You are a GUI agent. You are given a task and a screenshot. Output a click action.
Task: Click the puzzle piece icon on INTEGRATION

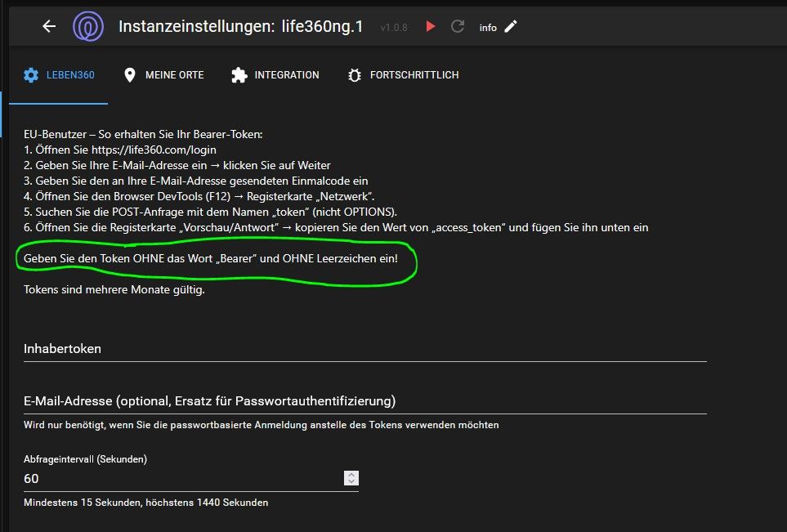click(x=239, y=75)
